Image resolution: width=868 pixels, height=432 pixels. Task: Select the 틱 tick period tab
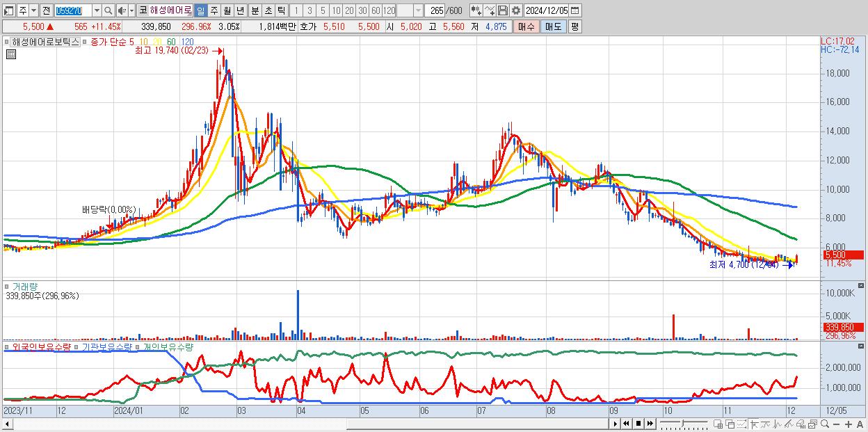point(281,11)
